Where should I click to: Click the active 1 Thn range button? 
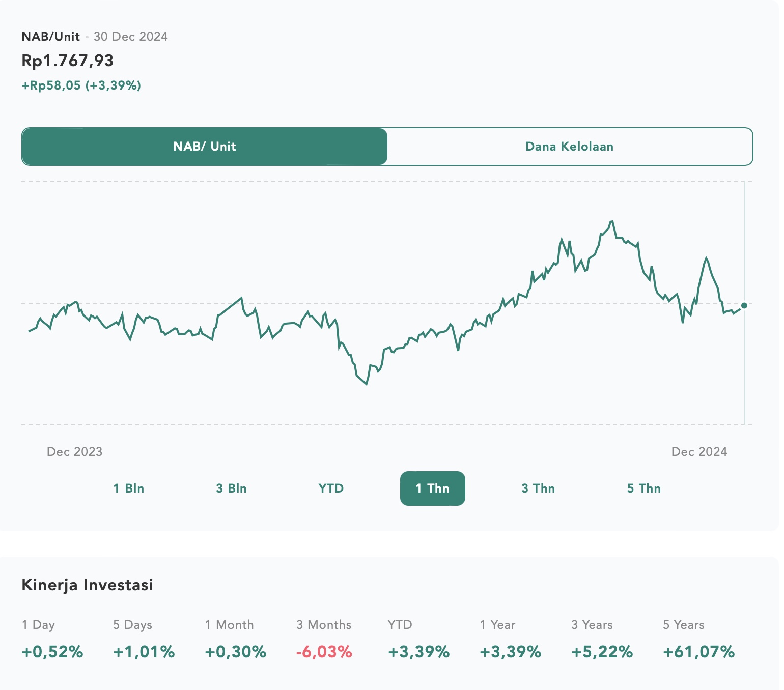point(432,488)
